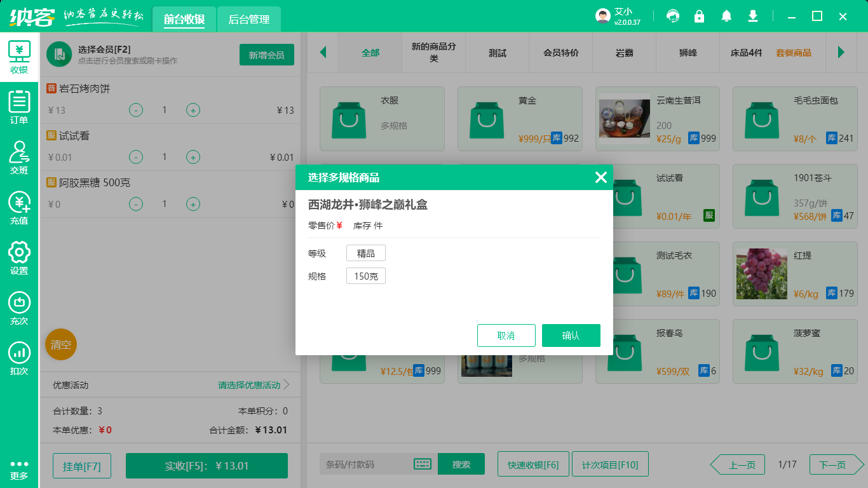Select the 收银 sidebar icon

(x=19, y=57)
